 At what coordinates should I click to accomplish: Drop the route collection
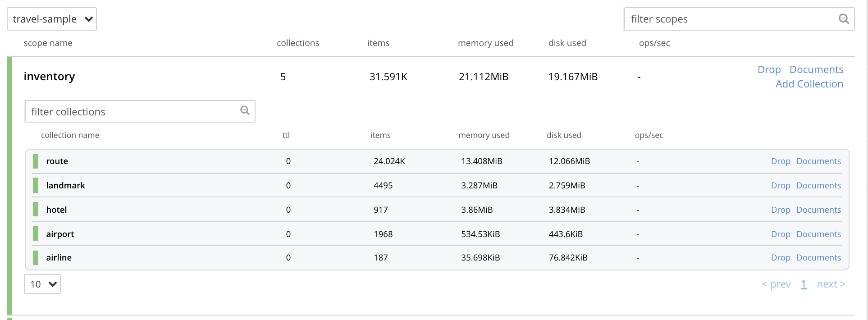point(781,161)
